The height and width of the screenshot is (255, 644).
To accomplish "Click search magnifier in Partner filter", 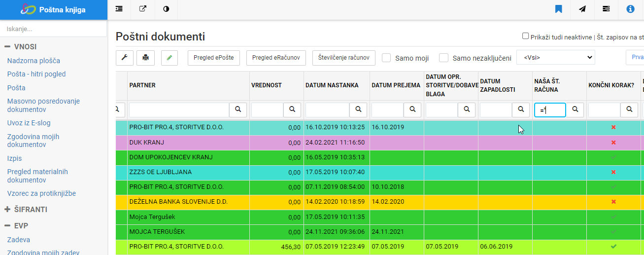I will [238, 109].
